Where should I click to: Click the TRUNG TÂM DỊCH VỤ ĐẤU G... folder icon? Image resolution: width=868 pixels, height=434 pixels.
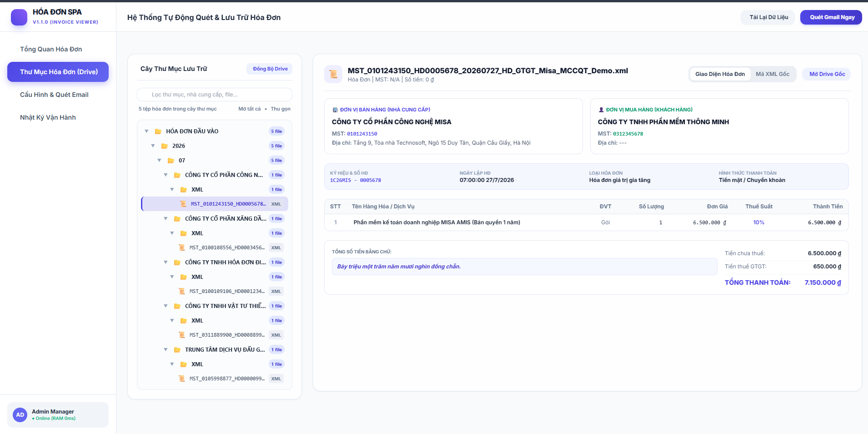coord(177,350)
